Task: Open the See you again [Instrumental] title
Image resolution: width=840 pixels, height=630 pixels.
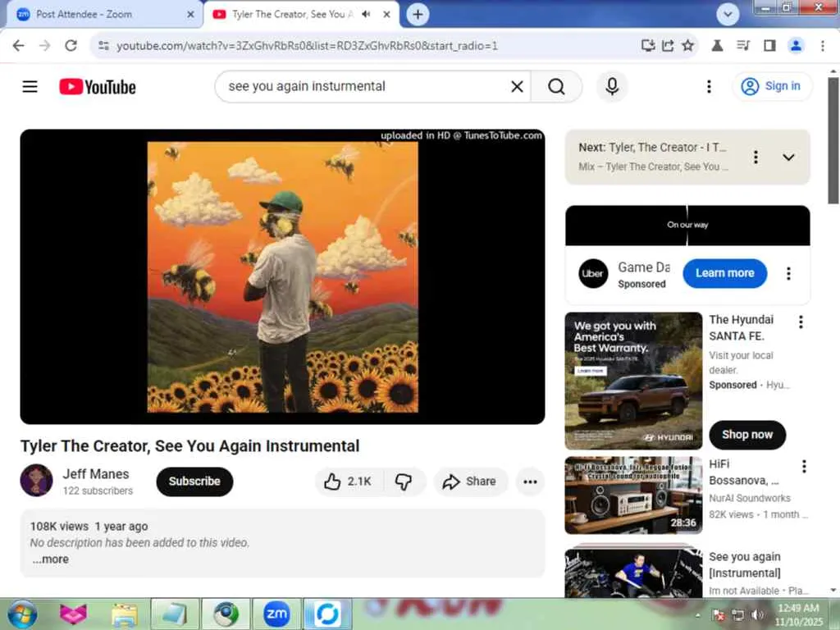Action: pos(745,564)
